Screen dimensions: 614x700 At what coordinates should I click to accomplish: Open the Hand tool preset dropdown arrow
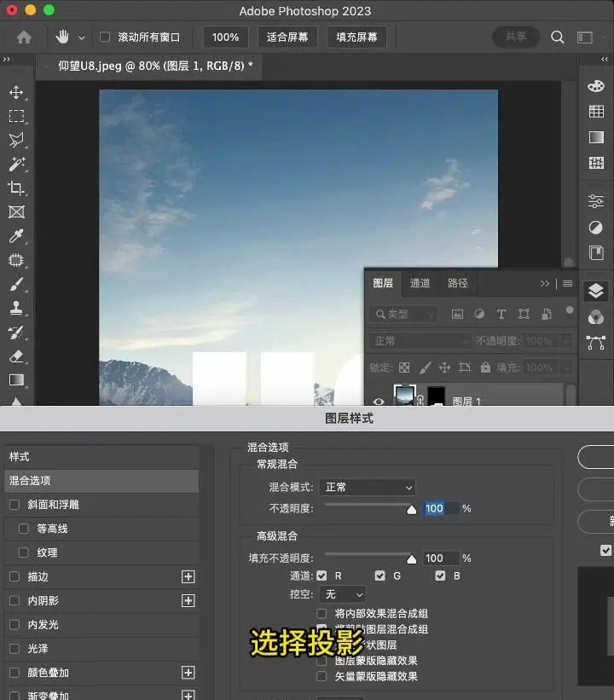(x=81, y=38)
